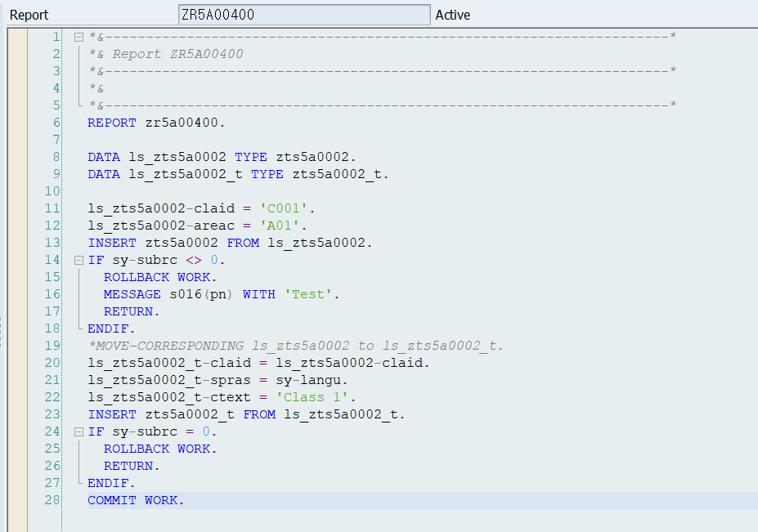Click the Active status label
The width and height of the screenshot is (758, 532).
point(452,15)
